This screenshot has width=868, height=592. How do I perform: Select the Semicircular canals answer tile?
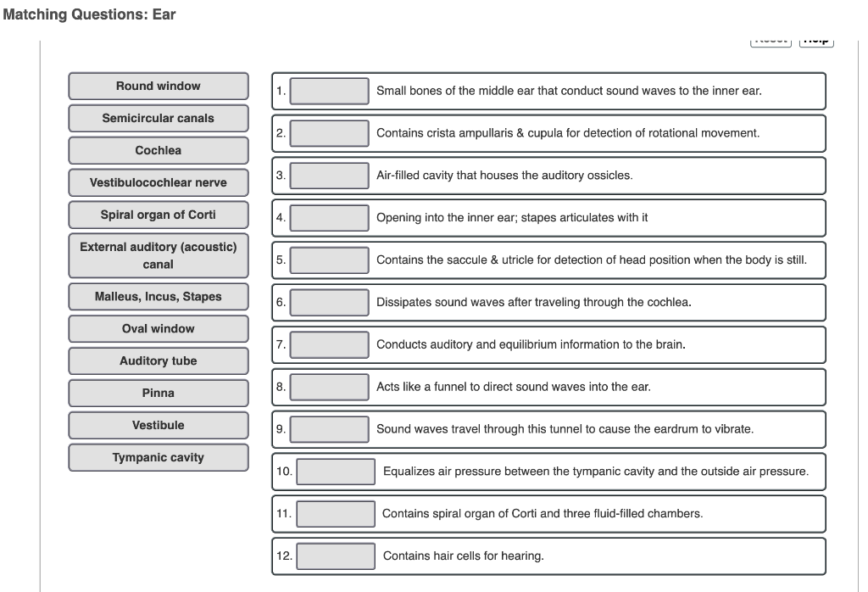[158, 118]
